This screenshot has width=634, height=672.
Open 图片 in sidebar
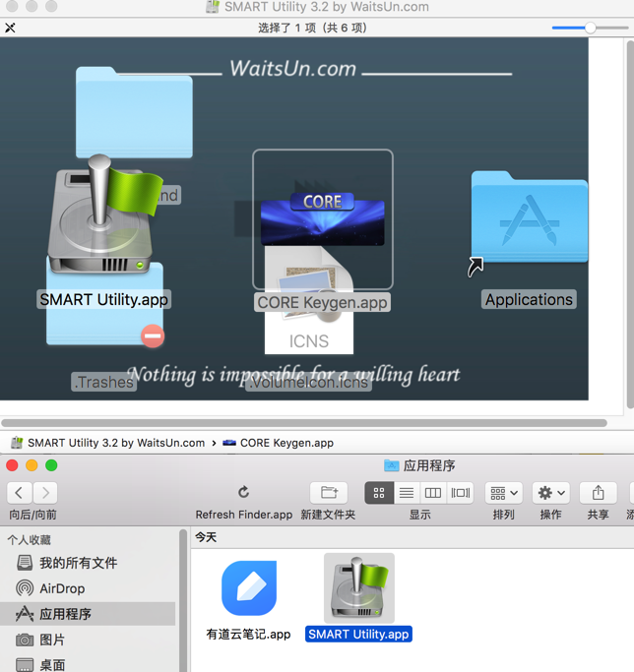tap(88, 640)
